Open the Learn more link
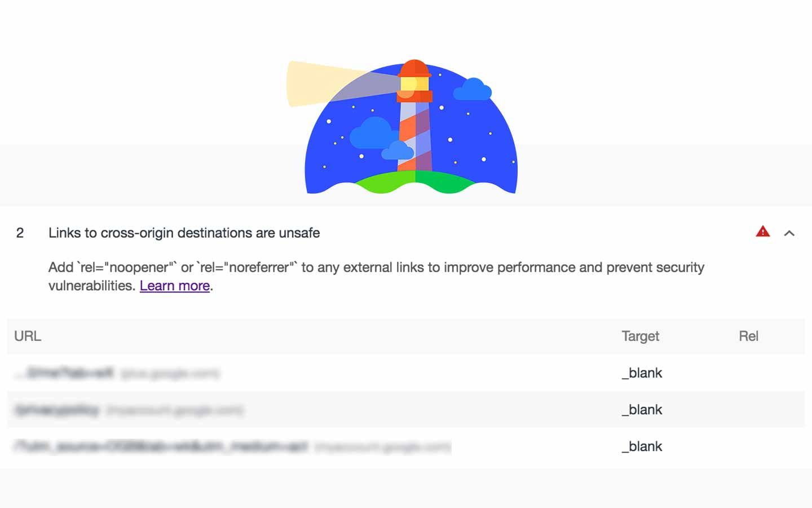The image size is (812, 508). pyautogui.click(x=175, y=286)
